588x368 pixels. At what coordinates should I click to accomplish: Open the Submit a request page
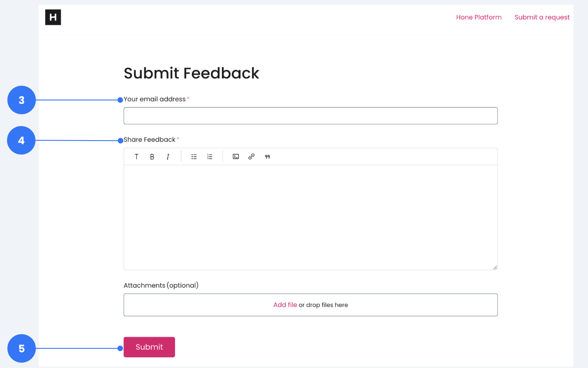541,17
